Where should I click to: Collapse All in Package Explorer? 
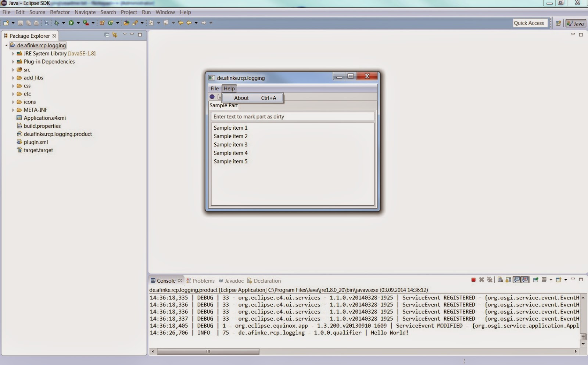pyautogui.click(x=107, y=35)
